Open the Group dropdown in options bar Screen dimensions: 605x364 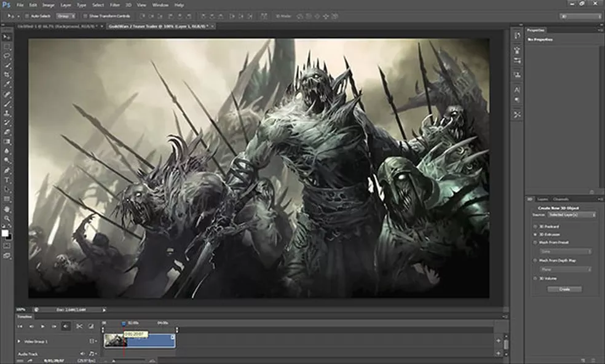[x=65, y=15]
